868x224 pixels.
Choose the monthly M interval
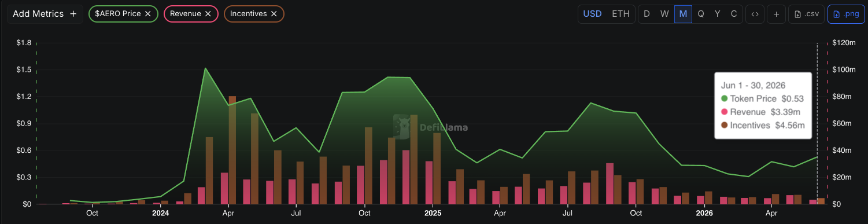[683, 14]
